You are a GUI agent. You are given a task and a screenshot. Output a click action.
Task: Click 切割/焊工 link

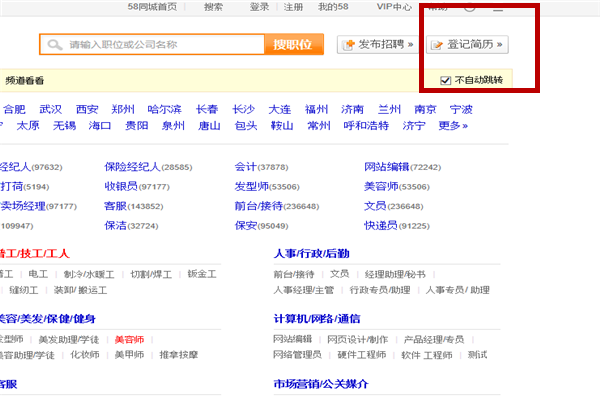click(x=151, y=274)
